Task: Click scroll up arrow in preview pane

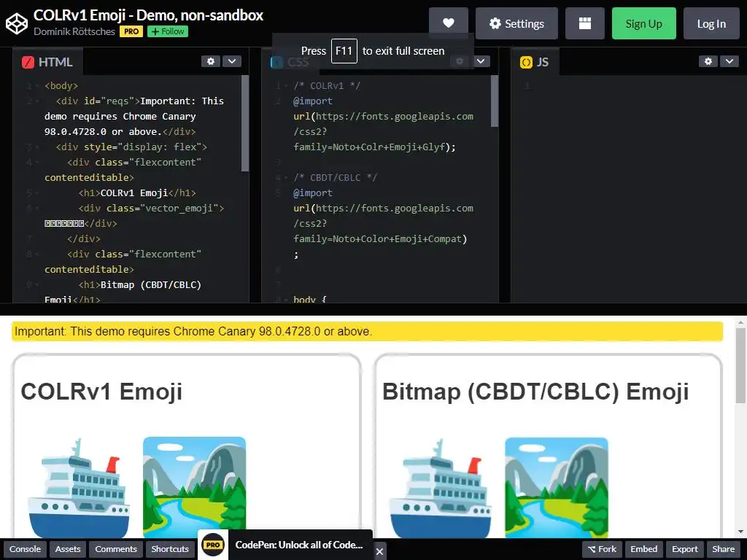Action: click(x=740, y=322)
